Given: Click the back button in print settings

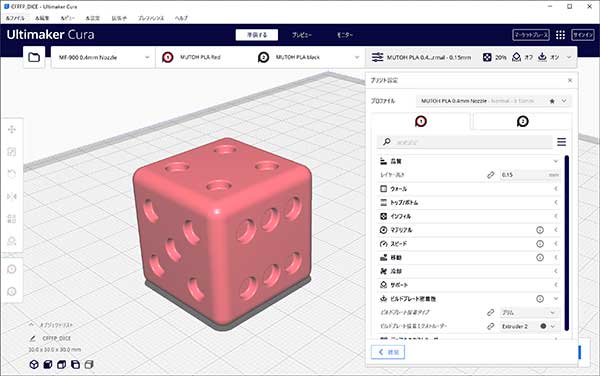Looking at the screenshot, I should click(x=388, y=352).
